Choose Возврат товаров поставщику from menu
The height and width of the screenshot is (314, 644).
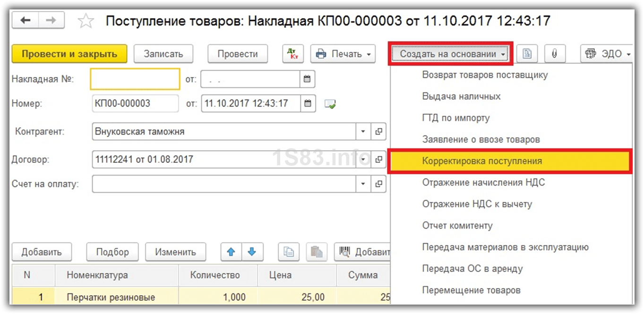485,75
